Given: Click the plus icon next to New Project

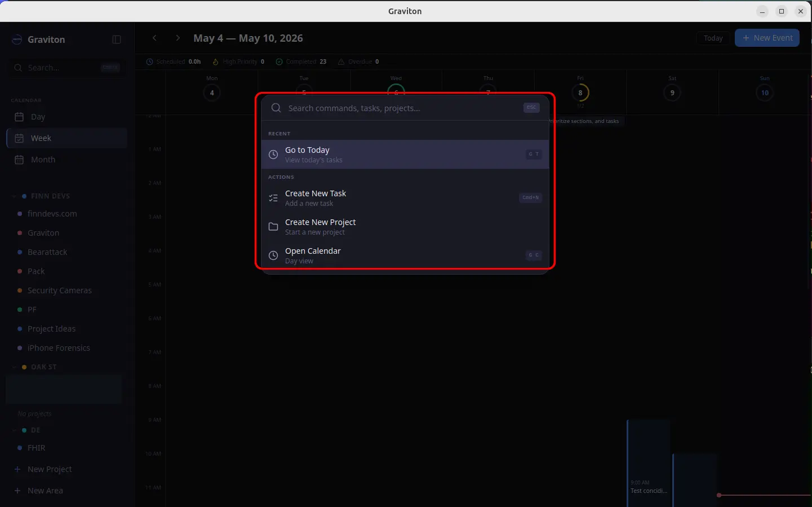Looking at the screenshot, I should 17,469.
